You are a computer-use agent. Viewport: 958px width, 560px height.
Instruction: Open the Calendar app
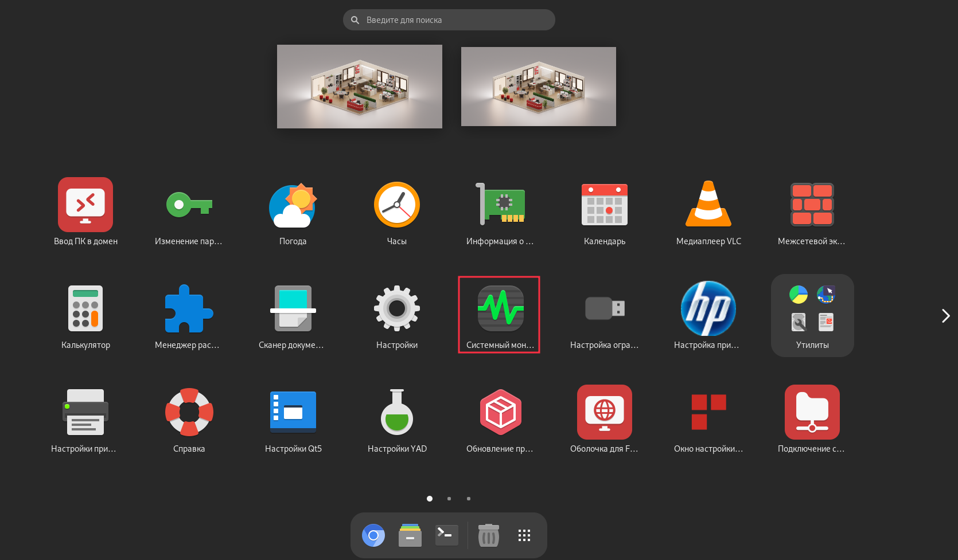(x=604, y=205)
